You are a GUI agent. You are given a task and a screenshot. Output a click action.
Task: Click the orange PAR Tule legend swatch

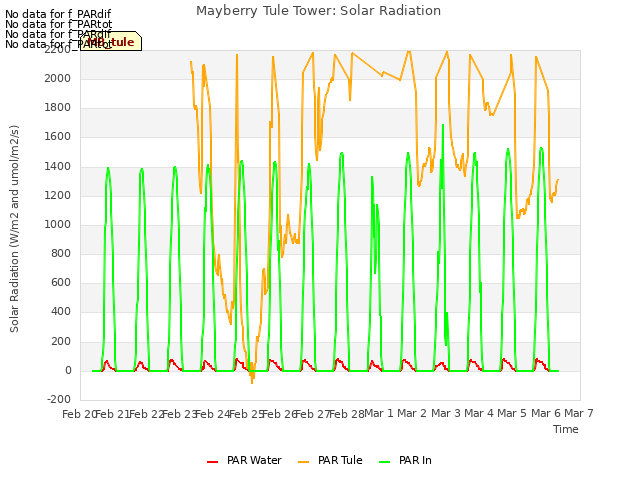(303, 462)
